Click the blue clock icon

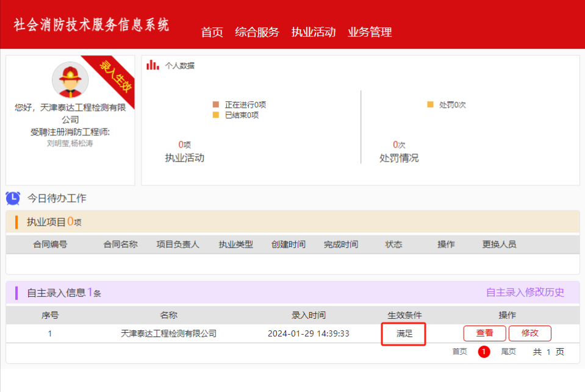tap(13, 198)
